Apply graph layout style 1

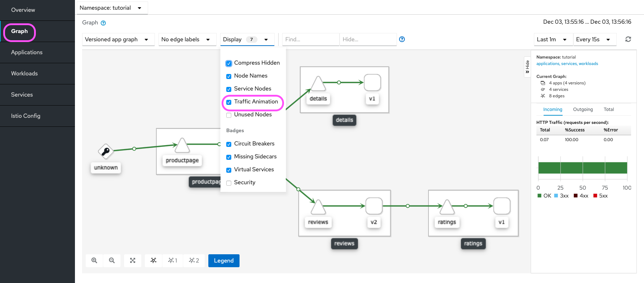tap(172, 260)
